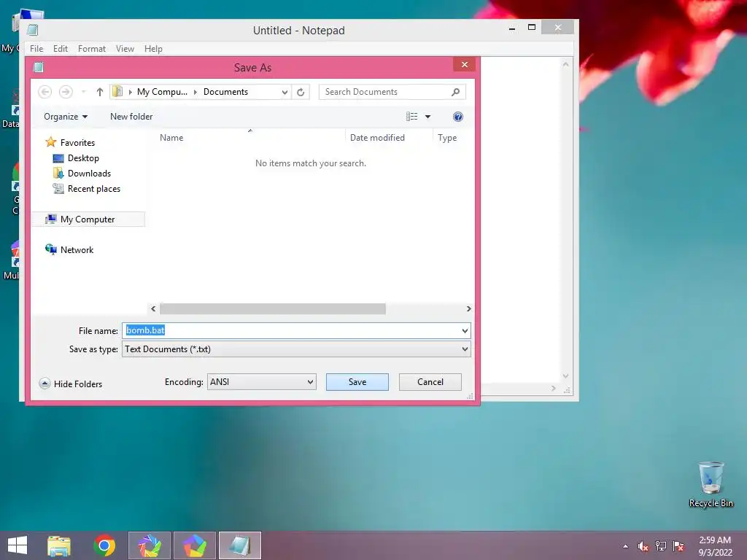
Task: Create a New folder
Action: point(131,117)
